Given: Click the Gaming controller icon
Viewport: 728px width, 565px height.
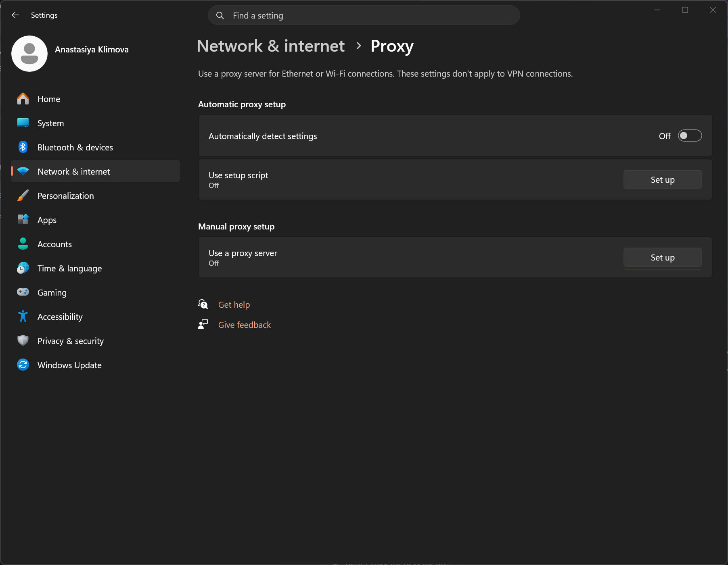Looking at the screenshot, I should (x=23, y=292).
